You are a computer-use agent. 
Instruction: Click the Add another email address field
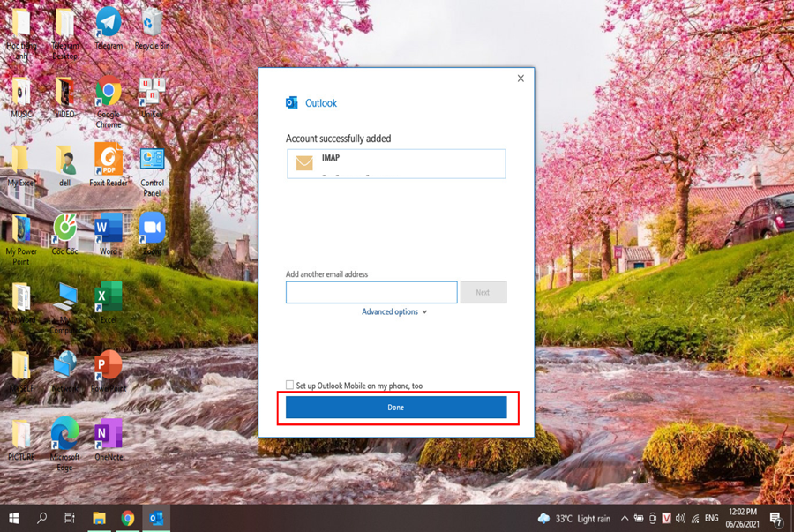point(371,292)
